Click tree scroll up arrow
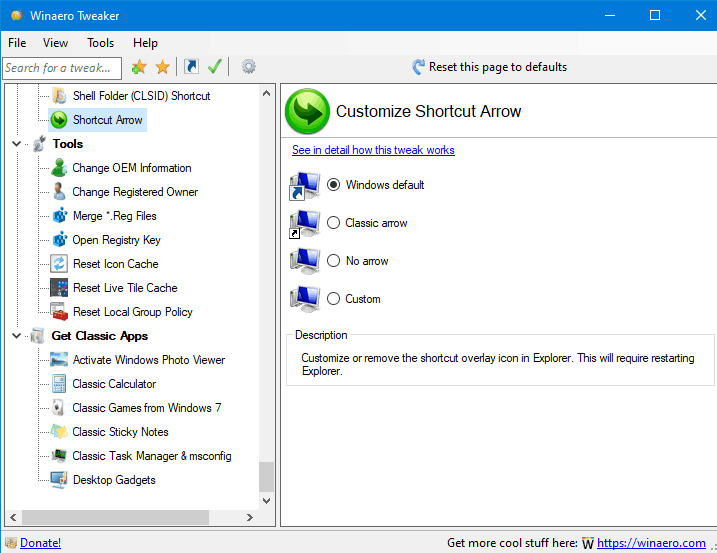Screen dimensions: 717x553 tap(267, 93)
